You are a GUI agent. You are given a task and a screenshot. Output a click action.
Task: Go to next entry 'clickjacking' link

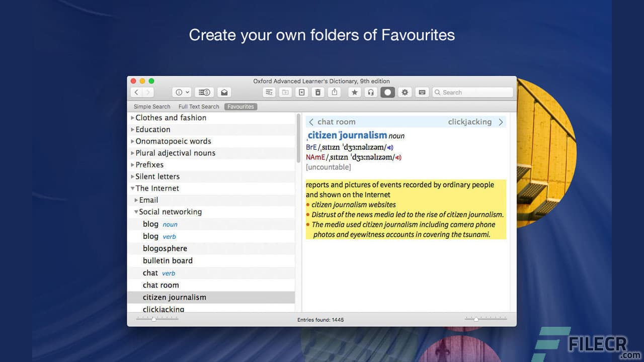pos(470,122)
